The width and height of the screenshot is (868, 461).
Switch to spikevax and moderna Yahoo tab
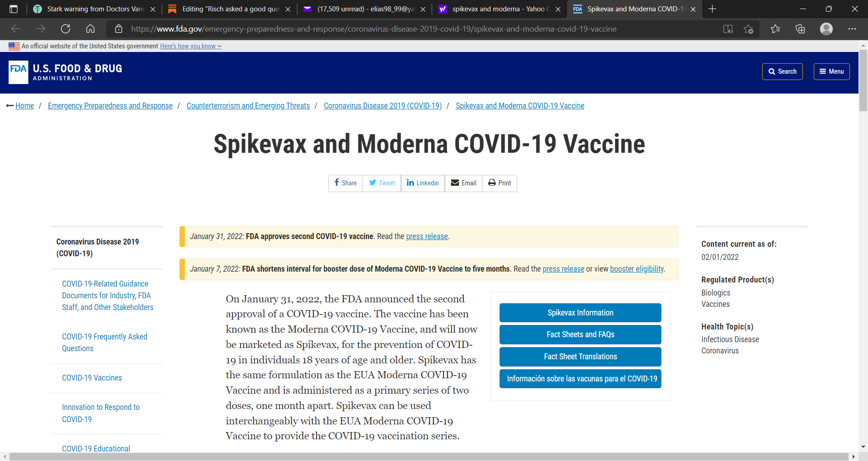click(x=500, y=9)
